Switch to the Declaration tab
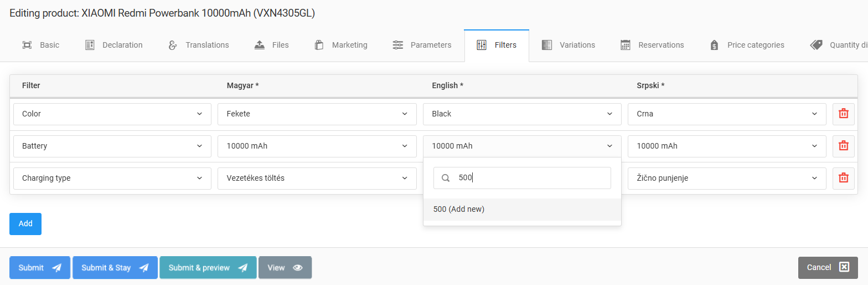 click(113, 45)
